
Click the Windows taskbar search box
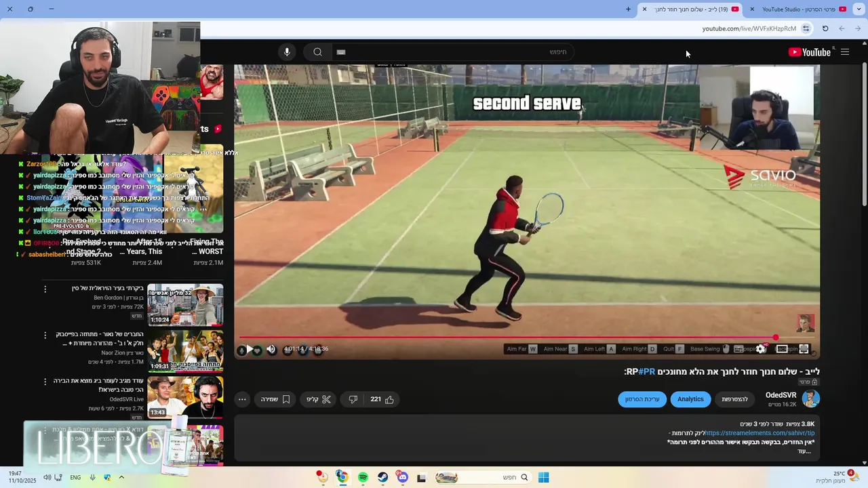coord(482,477)
